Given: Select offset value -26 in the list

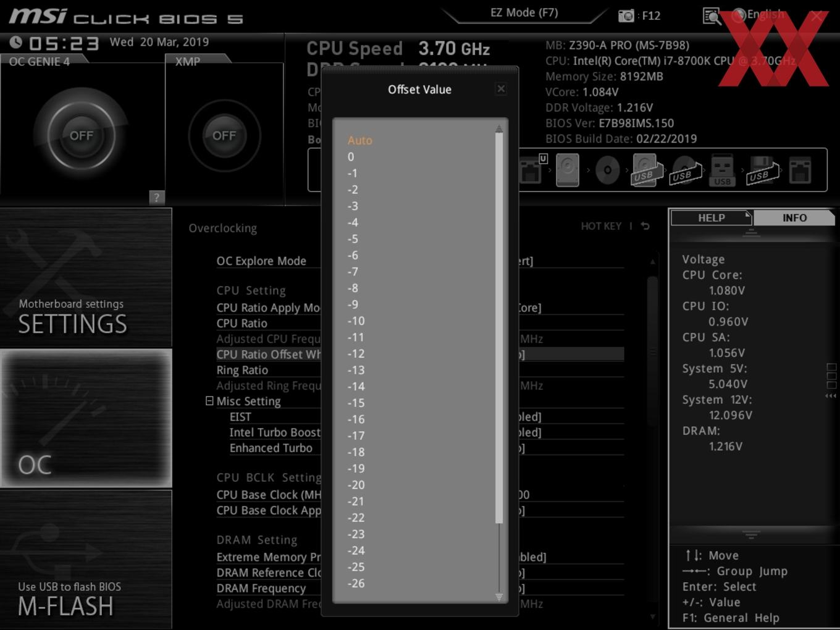Looking at the screenshot, I should pyautogui.click(x=356, y=583).
